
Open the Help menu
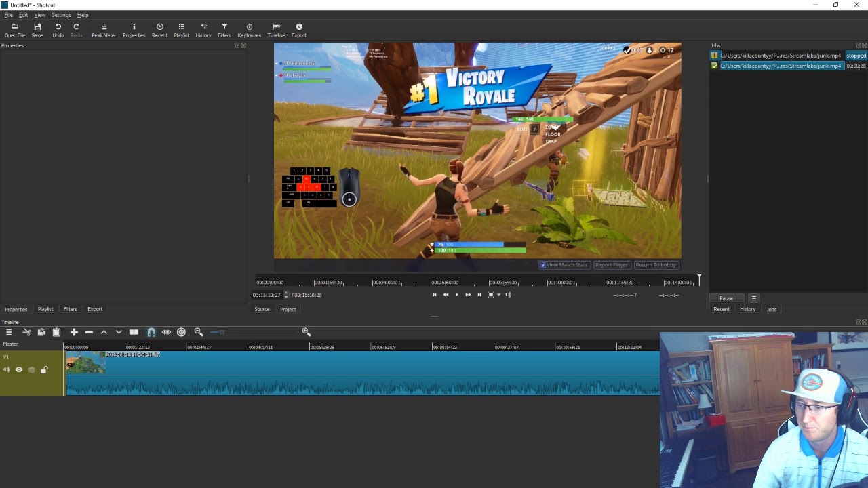[x=83, y=15]
